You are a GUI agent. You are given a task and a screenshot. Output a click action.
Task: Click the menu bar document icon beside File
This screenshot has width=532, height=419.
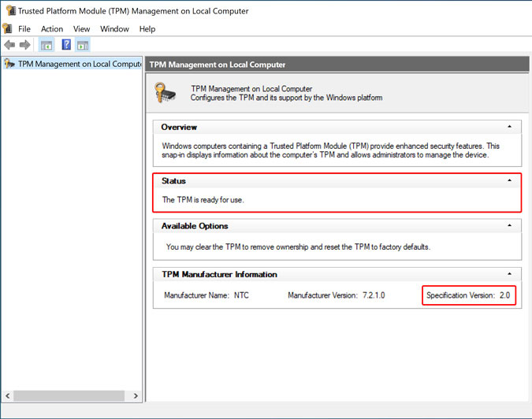coord(7,28)
